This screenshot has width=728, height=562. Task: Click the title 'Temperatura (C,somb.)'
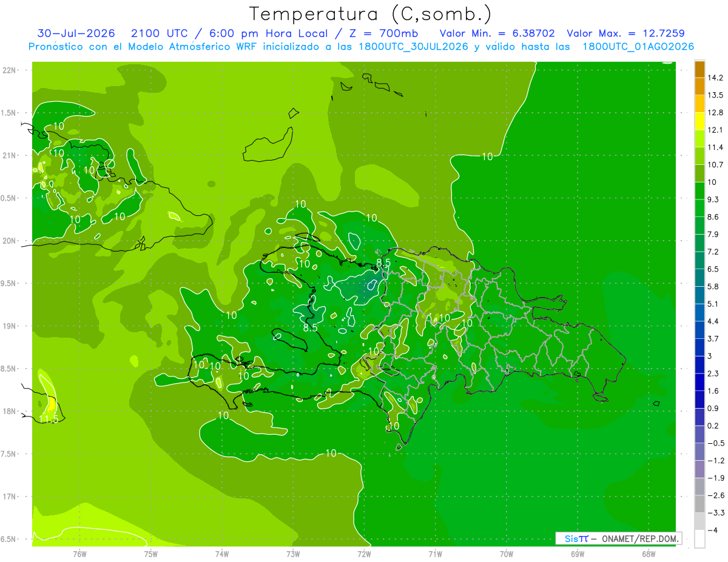(x=370, y=13)
